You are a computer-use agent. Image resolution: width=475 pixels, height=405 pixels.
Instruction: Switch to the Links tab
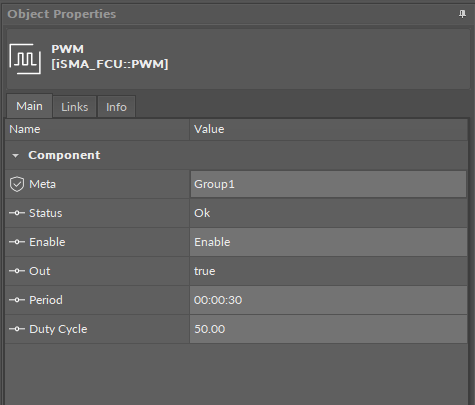[x=75, y=107]
